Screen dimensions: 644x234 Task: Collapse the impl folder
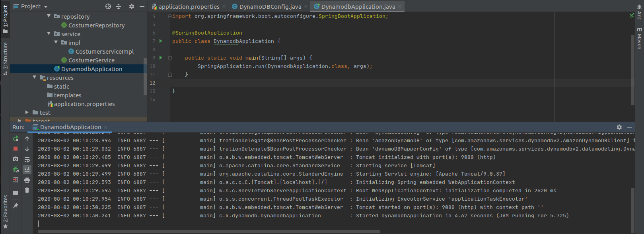[x=56, y=42]
